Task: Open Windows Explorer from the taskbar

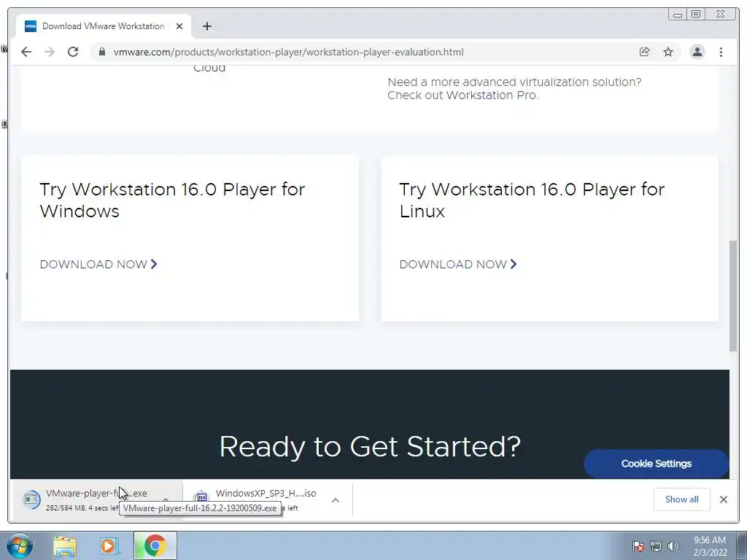Action: [x=65, y=546]
